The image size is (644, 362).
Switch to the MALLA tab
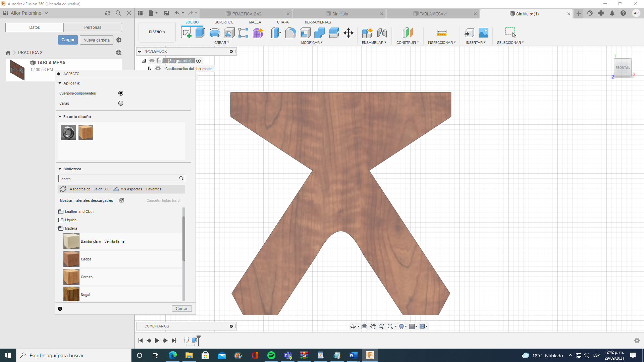click(255, 22)
